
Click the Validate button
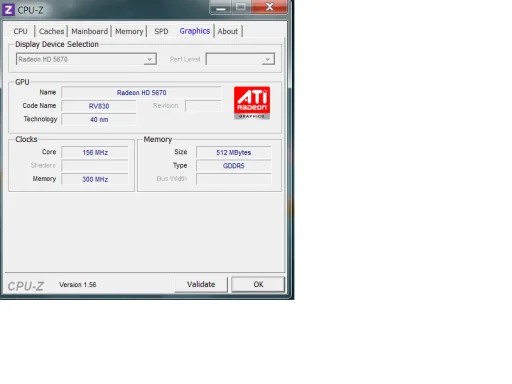201,284
